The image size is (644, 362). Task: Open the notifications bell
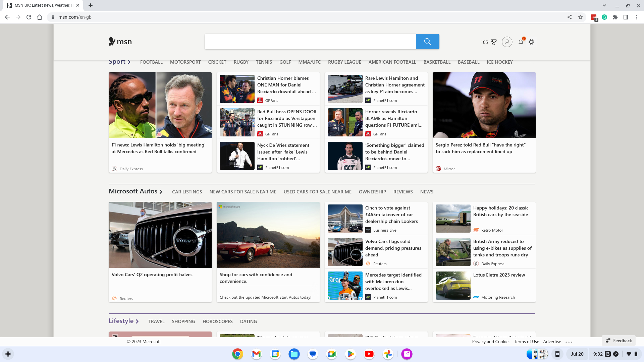(521, 42)
